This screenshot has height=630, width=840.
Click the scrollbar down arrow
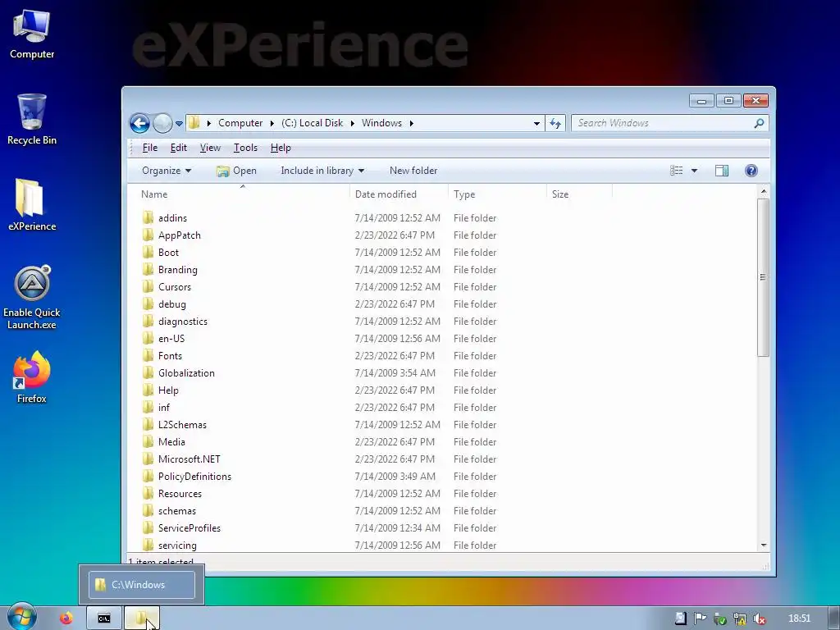(x=764, y=545)
